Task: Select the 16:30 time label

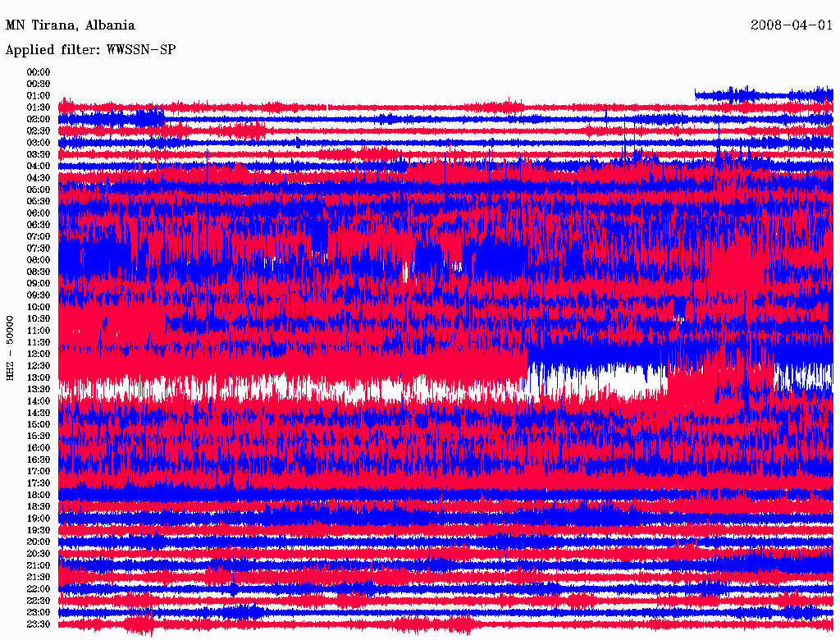Action: click(38, 459)
